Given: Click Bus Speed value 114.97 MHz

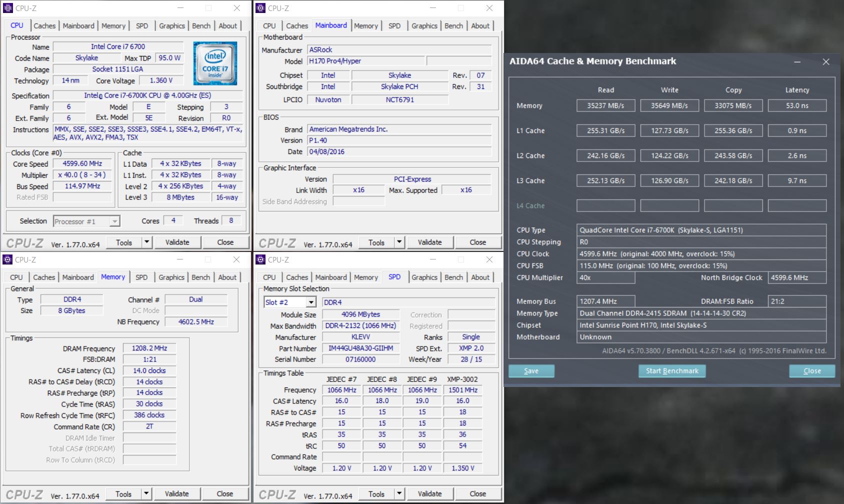Looking at the screenshot, I should click(82, 186).
